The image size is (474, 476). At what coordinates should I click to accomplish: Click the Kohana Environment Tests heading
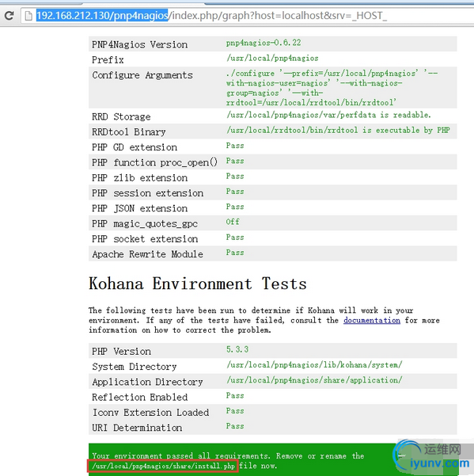coord(198,284)
